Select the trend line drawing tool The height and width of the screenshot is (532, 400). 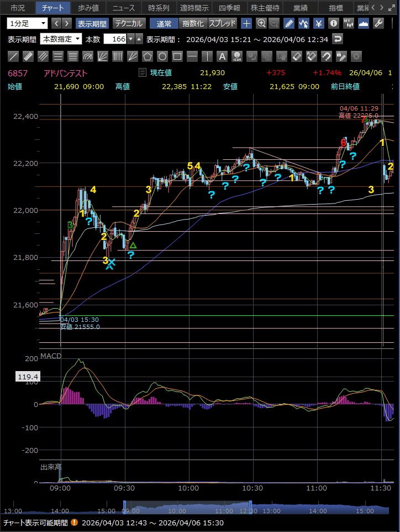tap(14, 56)
